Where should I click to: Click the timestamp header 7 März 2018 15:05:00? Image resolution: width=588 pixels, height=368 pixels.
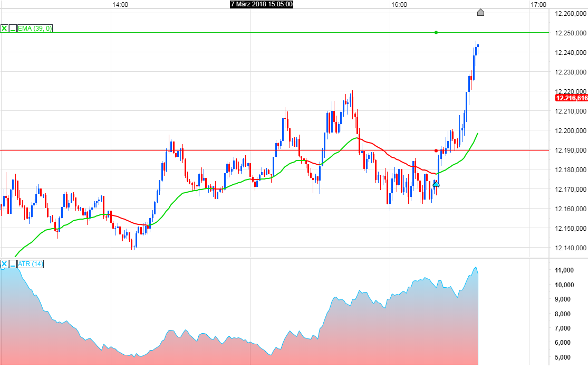coord(262,4)
